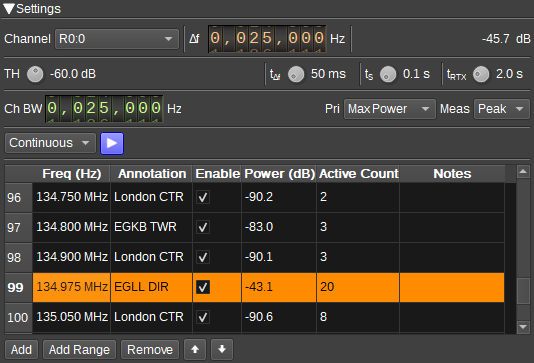Click the tΔf delay dial knob

(x=296, y=74)
